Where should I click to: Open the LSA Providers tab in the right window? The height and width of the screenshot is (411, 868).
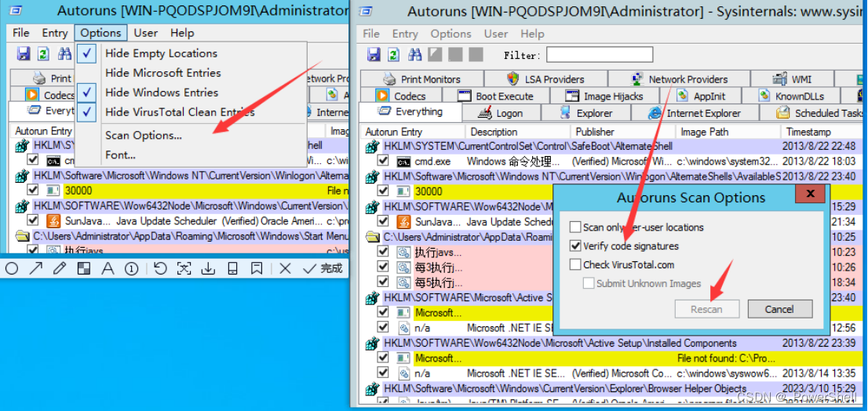pos(545,79)
